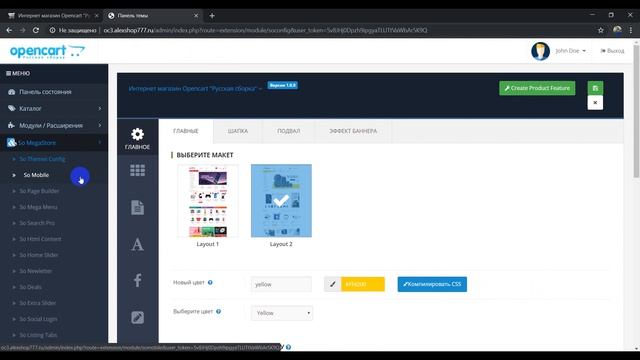Open the grid layout section icon

(x=138, y=170)
